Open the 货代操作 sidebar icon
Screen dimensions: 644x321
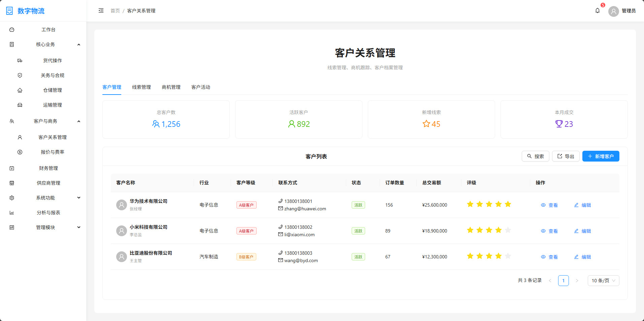[x=20, y=61]
